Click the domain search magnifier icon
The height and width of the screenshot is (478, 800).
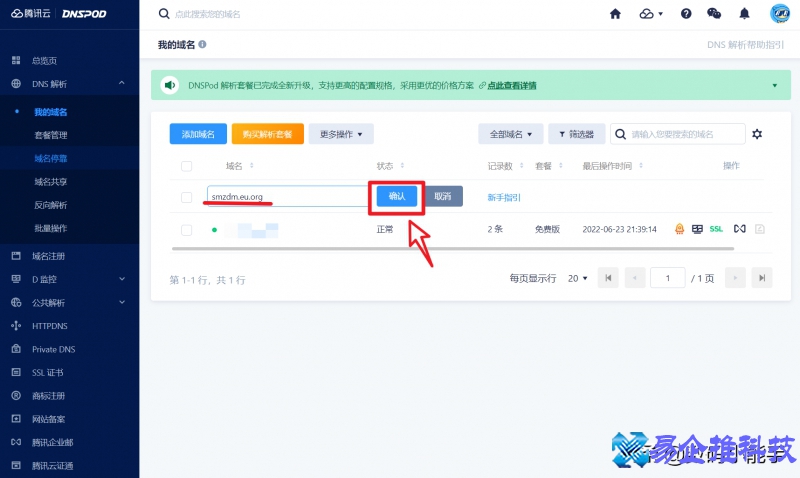[620, 134]
